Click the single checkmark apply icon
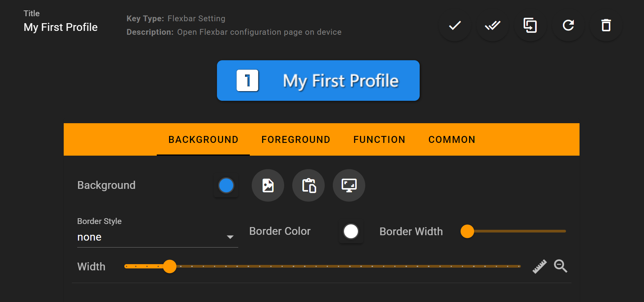The image size is (644, 302). tap(455, 25)
